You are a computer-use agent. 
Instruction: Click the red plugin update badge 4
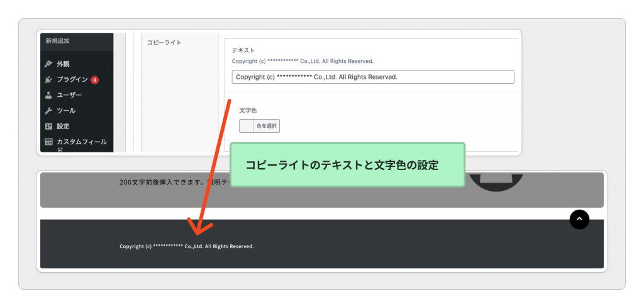pyautogui.click(x=94, y=80)
